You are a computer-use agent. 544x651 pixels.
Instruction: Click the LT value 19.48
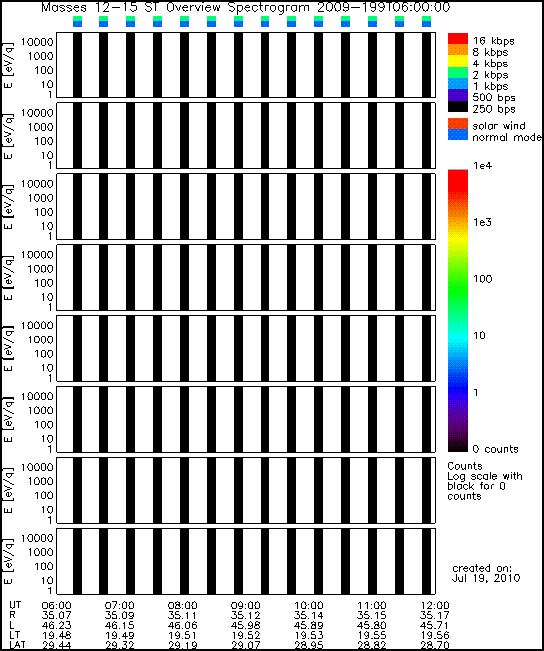(x=56, y=635)
